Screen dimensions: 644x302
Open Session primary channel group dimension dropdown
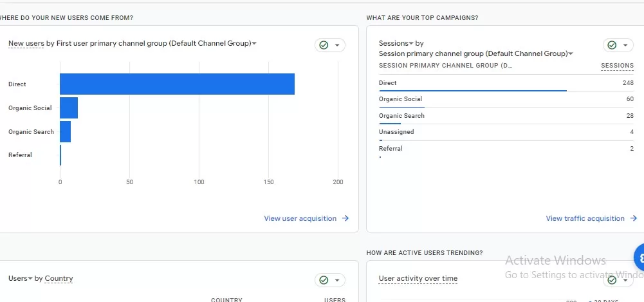476,54
